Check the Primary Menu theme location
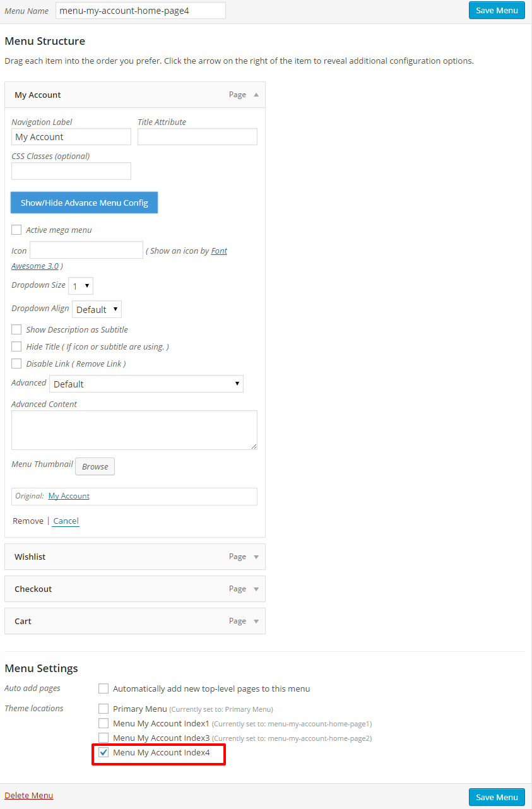532x809 pixels. (103, 708)
